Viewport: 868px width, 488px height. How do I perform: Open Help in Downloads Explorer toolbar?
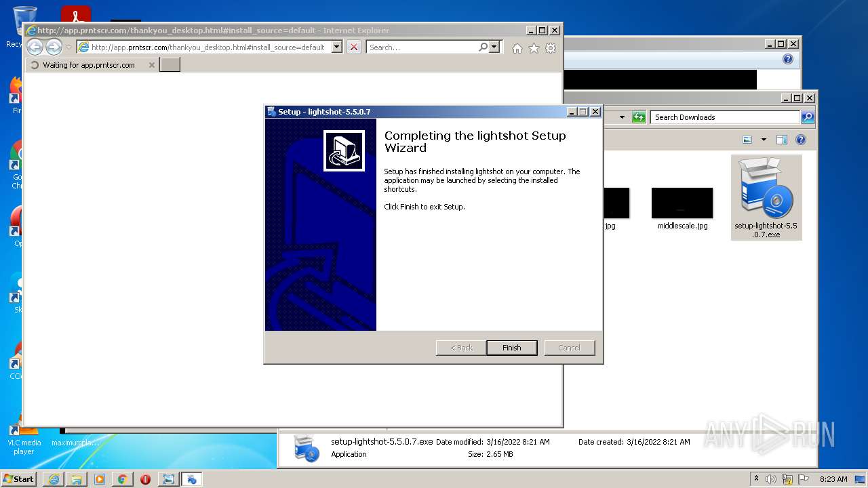pyautogui.click(x=800, y=140)
